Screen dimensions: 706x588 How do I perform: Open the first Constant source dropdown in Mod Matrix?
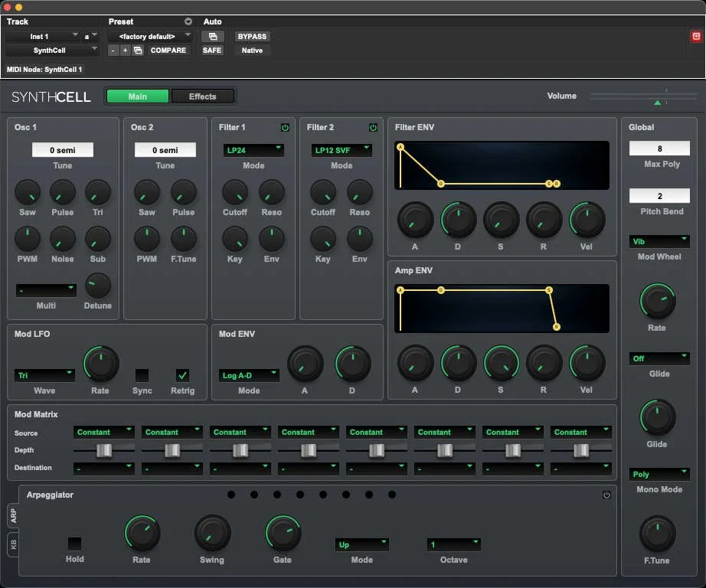point(103,432)
